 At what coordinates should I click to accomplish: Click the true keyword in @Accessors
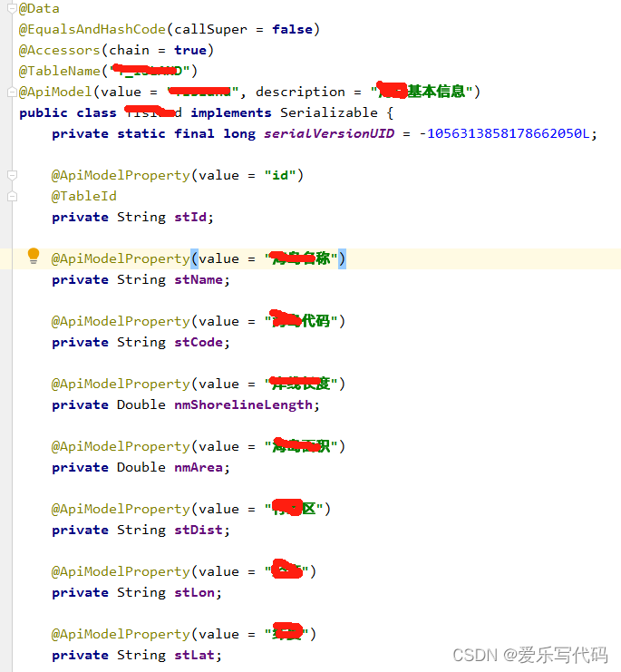[190, 50]
